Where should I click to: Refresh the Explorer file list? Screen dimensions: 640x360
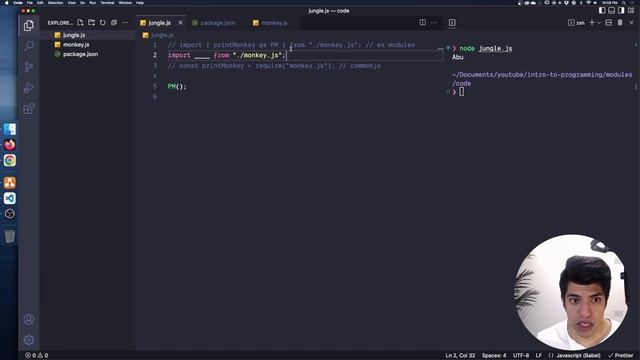pyautogui.click(x=103, y=23)
